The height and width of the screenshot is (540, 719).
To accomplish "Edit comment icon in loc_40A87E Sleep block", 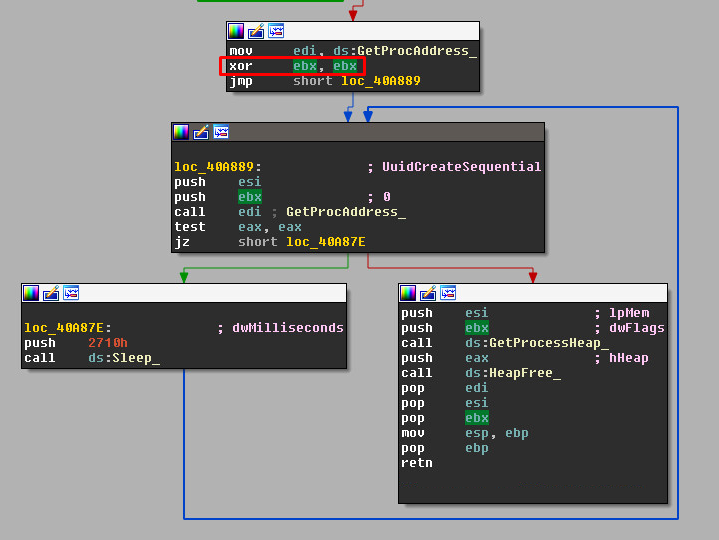I will [x=51, y=293].
